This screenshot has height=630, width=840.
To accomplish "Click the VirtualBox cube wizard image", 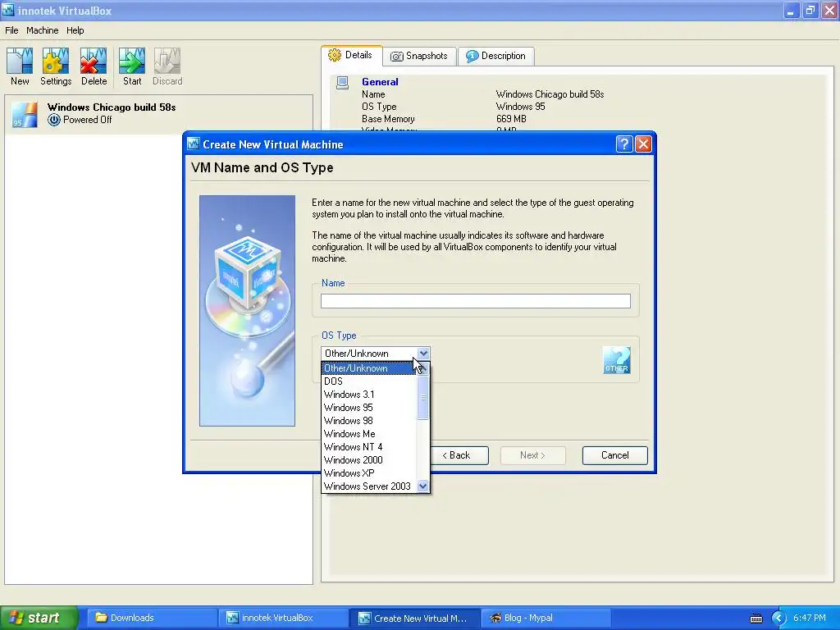I will 247,311.
